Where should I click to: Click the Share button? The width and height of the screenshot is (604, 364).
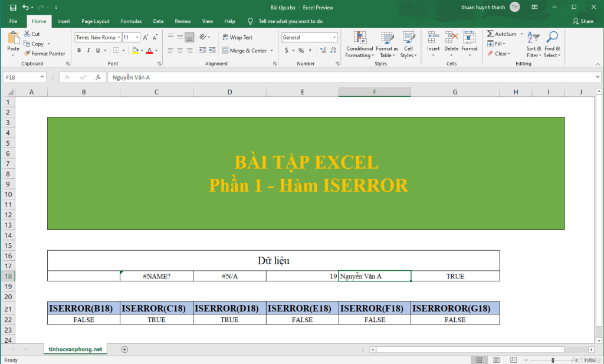[x=582, y=21]
